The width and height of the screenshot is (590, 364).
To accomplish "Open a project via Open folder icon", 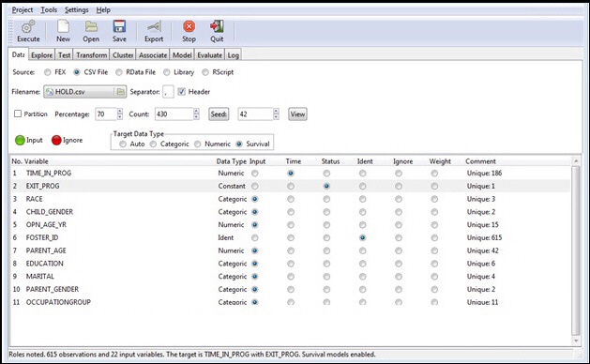I will point(91,26).
